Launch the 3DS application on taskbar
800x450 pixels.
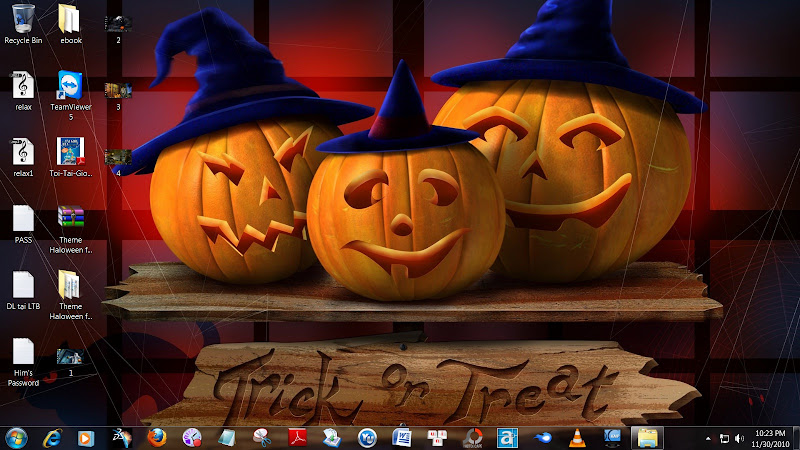pos(122,438)
